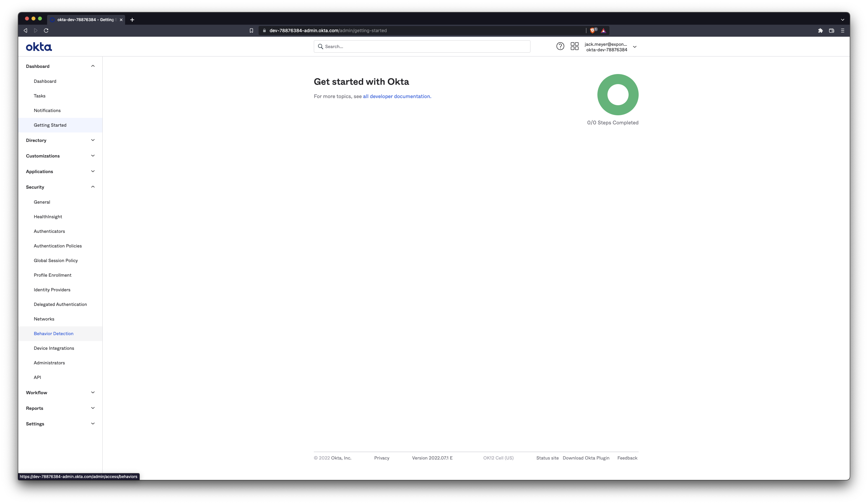
Task: Open the apps grid icon
Action: click(575, 46)
